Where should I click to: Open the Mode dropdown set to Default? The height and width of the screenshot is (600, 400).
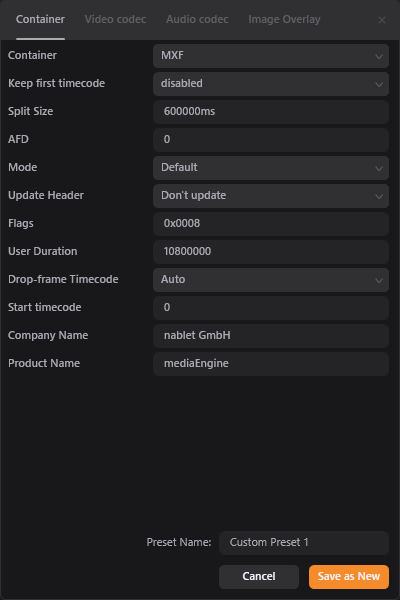tap(271, 168)
